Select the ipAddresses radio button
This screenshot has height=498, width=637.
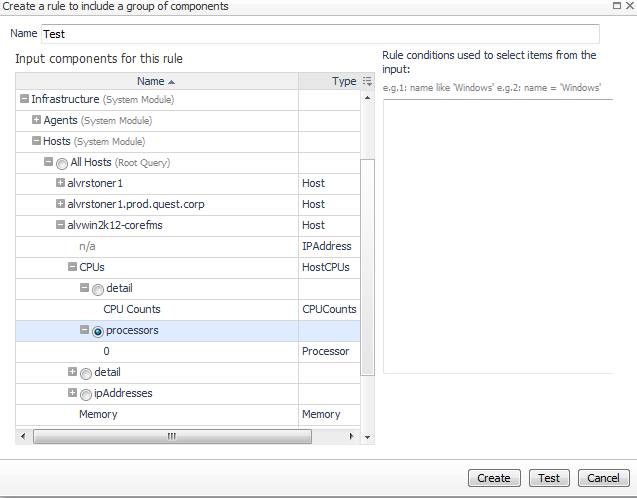click(x=86, y=394)
